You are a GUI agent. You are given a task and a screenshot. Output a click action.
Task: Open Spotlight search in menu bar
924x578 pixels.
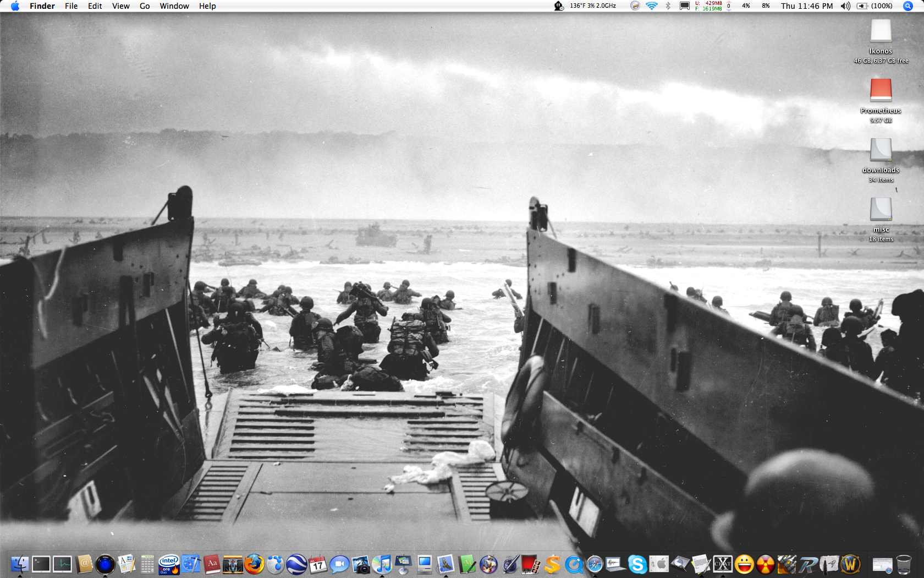(908, 6)
